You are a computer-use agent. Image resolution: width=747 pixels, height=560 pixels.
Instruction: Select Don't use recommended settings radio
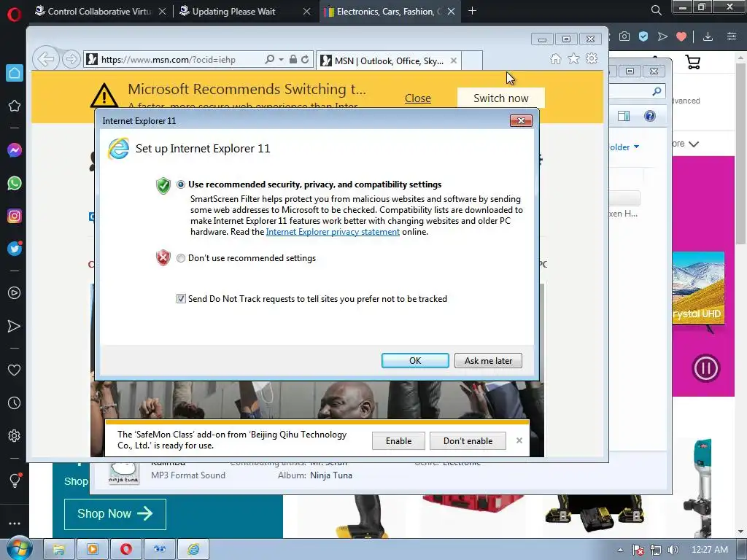coord(181,258)
